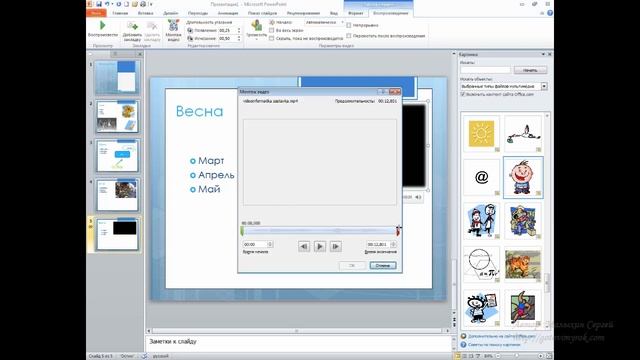Select the smiling boy clip art
Image resolution: width=640 pixels, height=360 pixels.
click(x=523, y=178)
